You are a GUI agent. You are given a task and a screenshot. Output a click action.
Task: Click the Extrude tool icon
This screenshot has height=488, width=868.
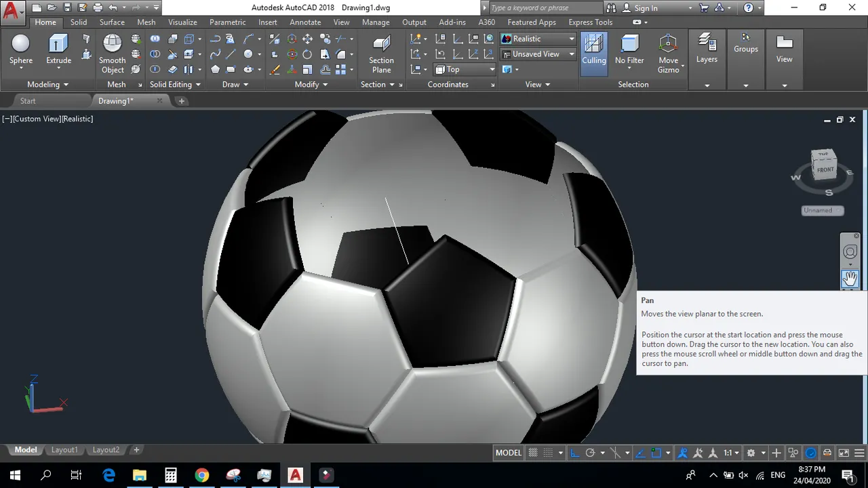(x=58, y=43)
